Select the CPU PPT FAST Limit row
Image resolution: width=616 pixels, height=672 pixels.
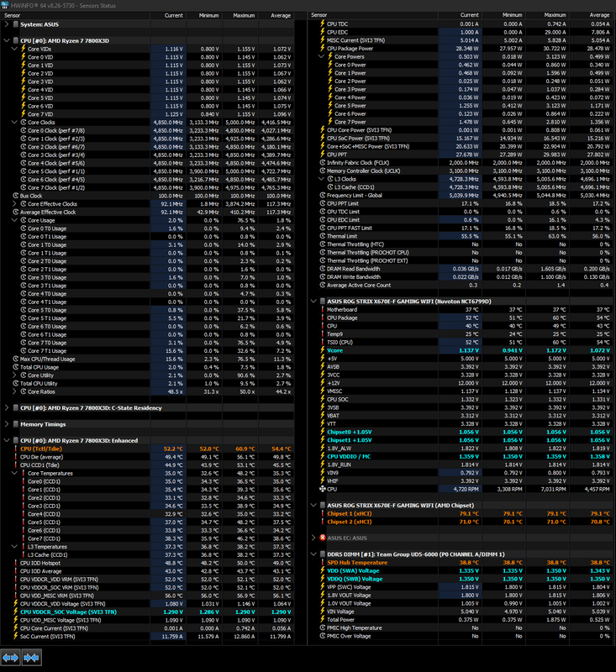coord(461,228)
